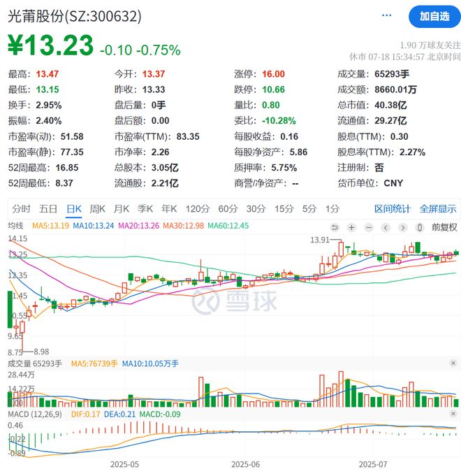Screen dimensions: 461x476
Task: Select the 30分 tab
Action: coord(256,209)
